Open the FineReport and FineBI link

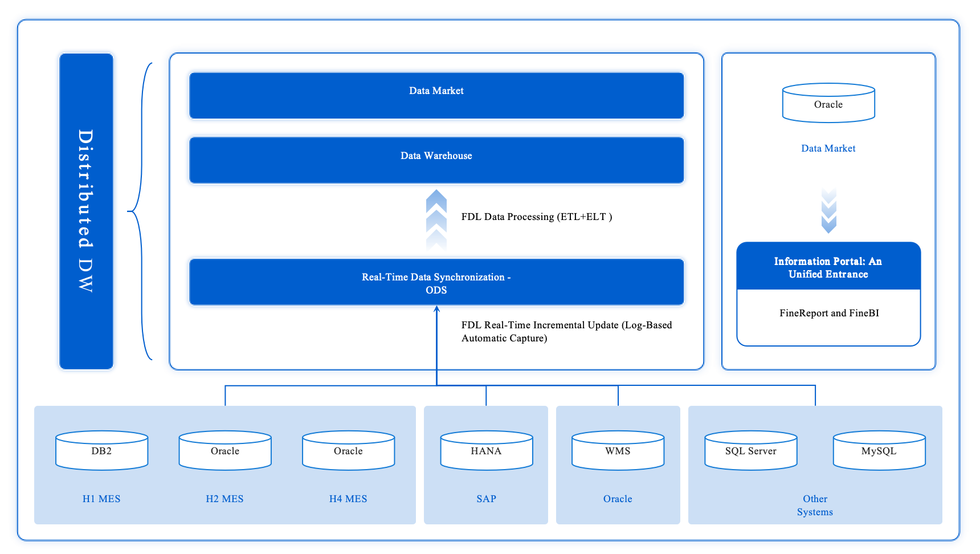(828, 313)
